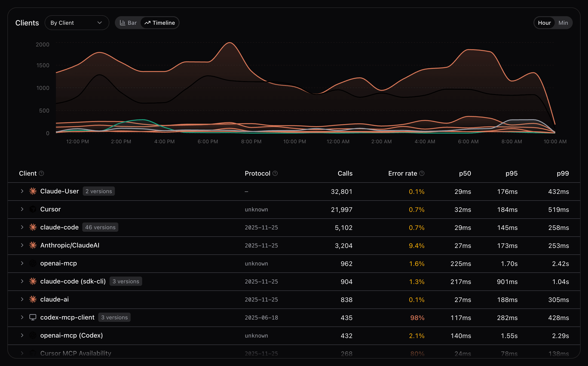Click the openai-mcp 962 calls logo icon
Image resolution: width=588 pixels, height=366 pixels.
[x=33, y=263]
